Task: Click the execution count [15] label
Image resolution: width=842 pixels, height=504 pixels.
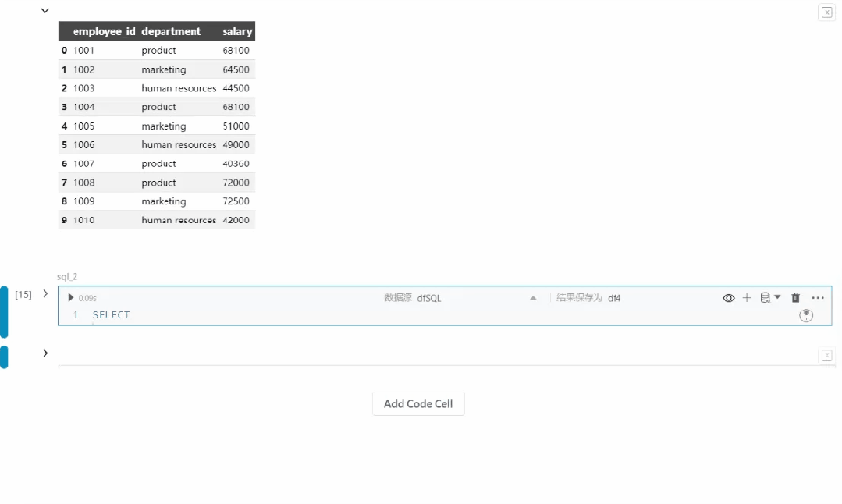Action: 23,294
